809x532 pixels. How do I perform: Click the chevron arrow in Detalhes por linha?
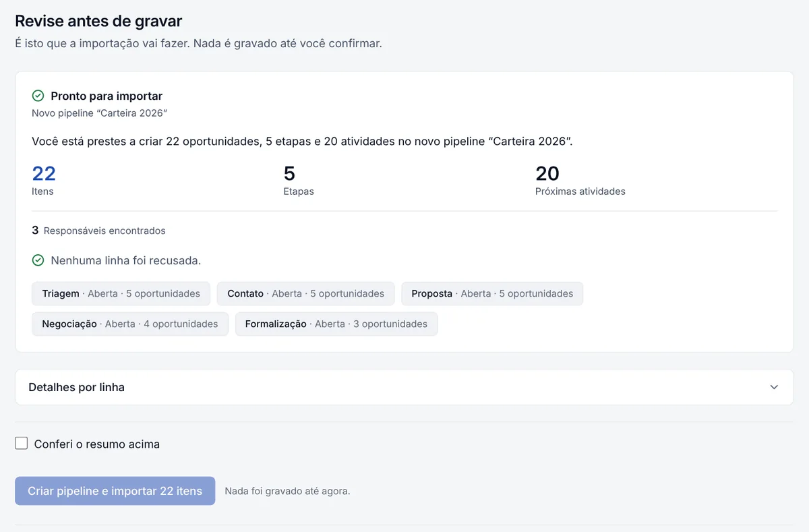(x=774, y=387)
